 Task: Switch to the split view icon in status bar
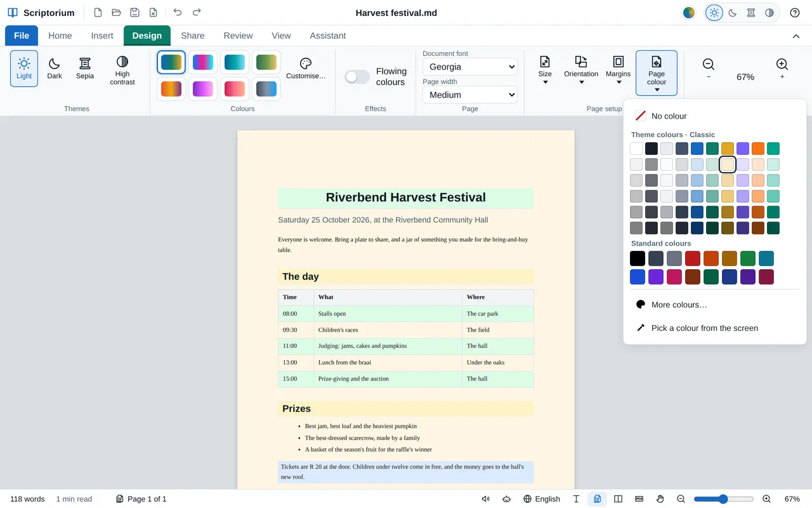tap(619, 499)
